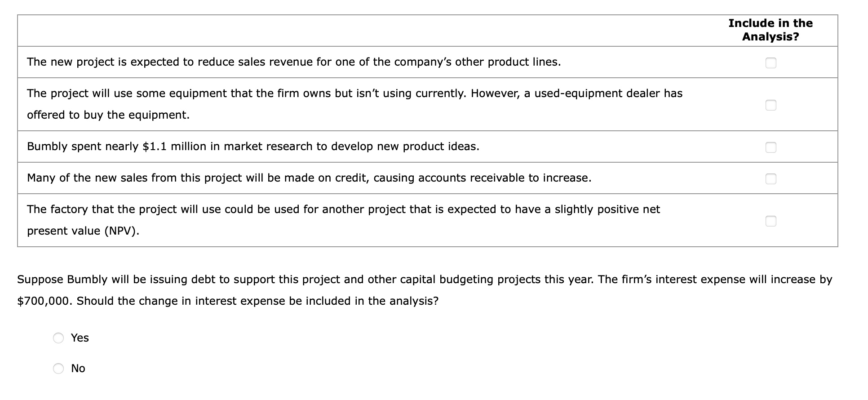
Task: Click the 'Many of the new sales' statement
Action: (309, 178)
